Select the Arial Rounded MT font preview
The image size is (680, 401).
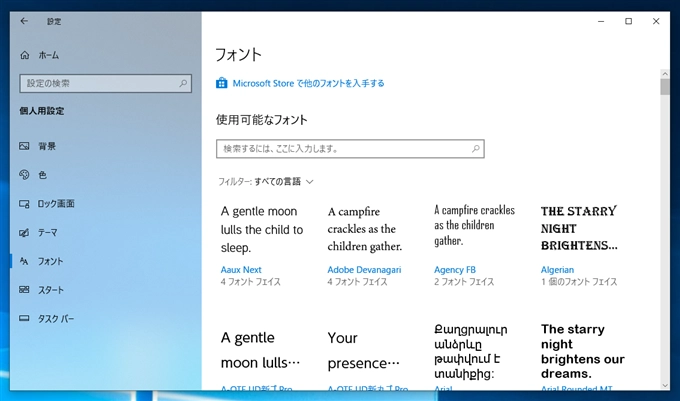(x=583, y=351)
